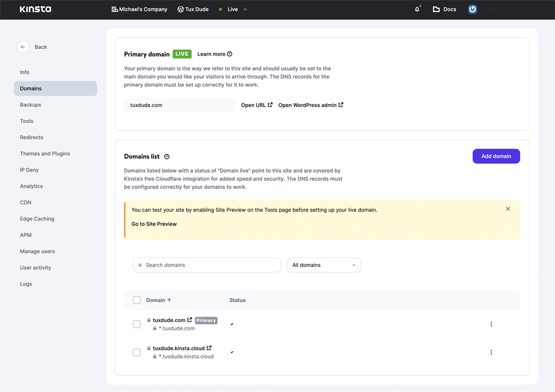Viewport: 555px width, 392px height.
Task: Click the tuxdude.com domain name
Action: click(169, 320)
